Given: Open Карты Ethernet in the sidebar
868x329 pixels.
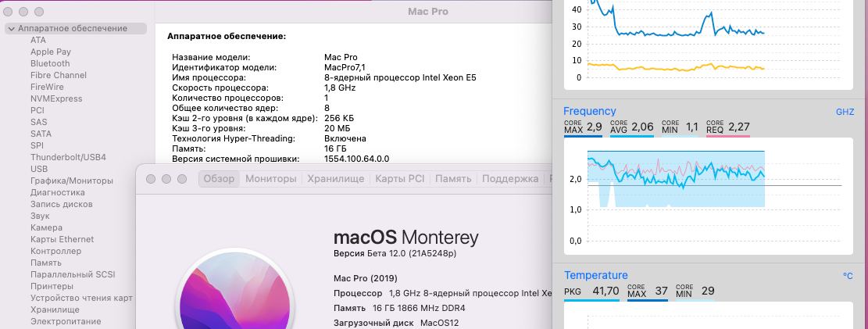Looking at the screenshot, I should coord(62,238).
